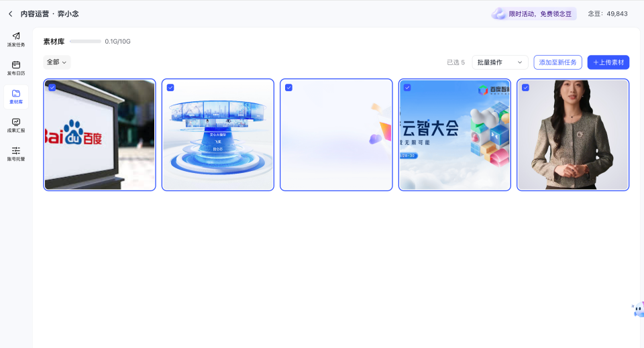Click 添加至新任务 button

click(557, 62)
